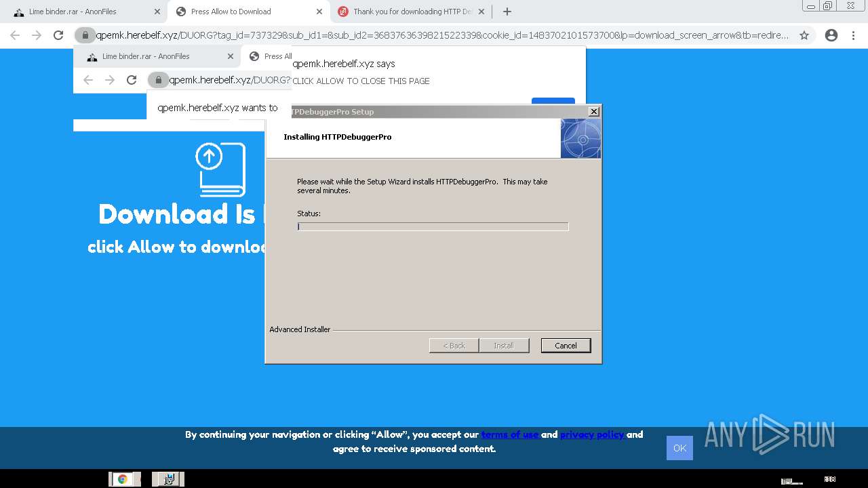Click the upload book icon on page
Screen dimensions: 868x488
pos(220,169)
